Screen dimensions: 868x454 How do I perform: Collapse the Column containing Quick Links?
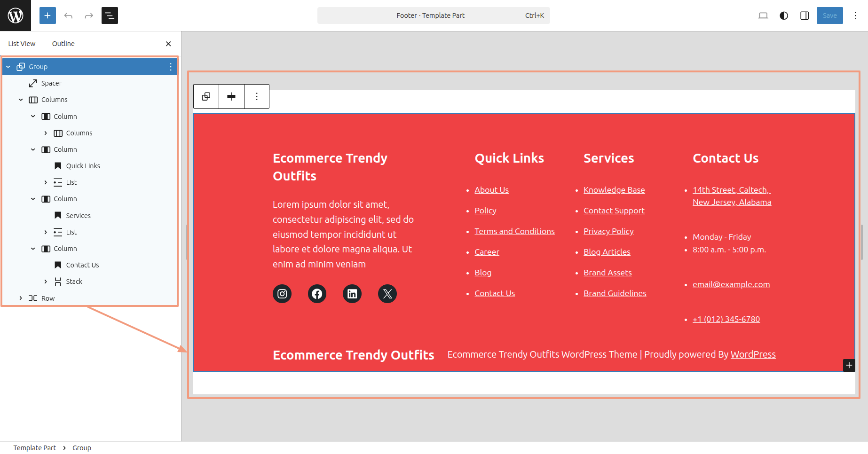click(33, 149)
